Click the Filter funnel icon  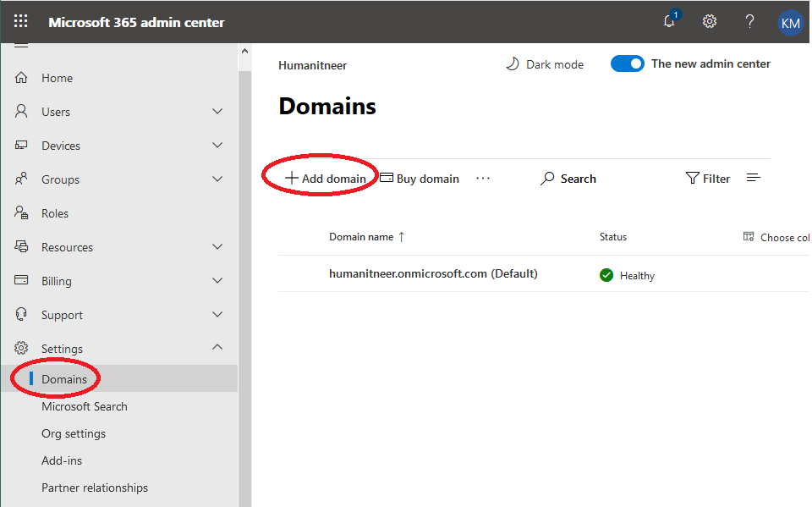(693, 179)
